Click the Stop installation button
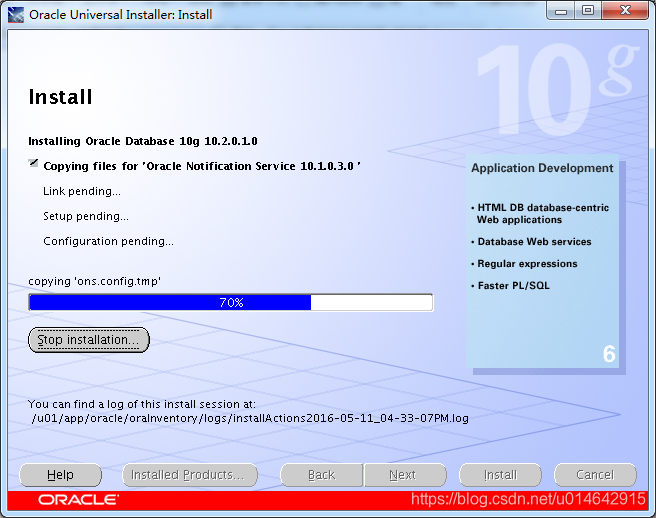This screenshot has height=518, width=656. tap(89, 340)
